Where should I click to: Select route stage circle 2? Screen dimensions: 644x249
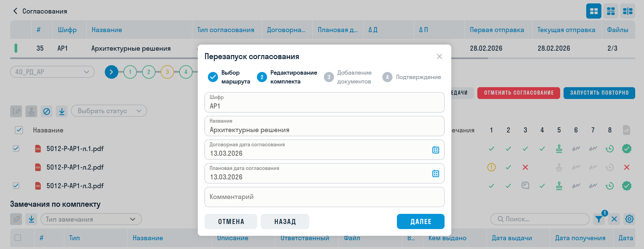coord(149,72)
